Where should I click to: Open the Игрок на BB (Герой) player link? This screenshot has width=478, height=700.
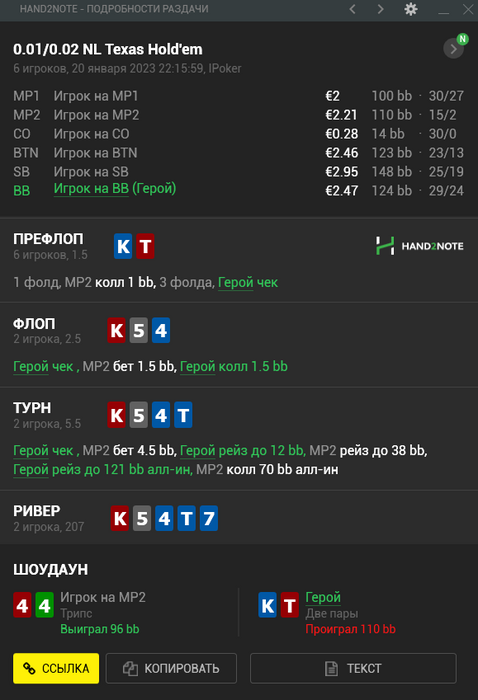pyautogui.click(x=115, y=189)
